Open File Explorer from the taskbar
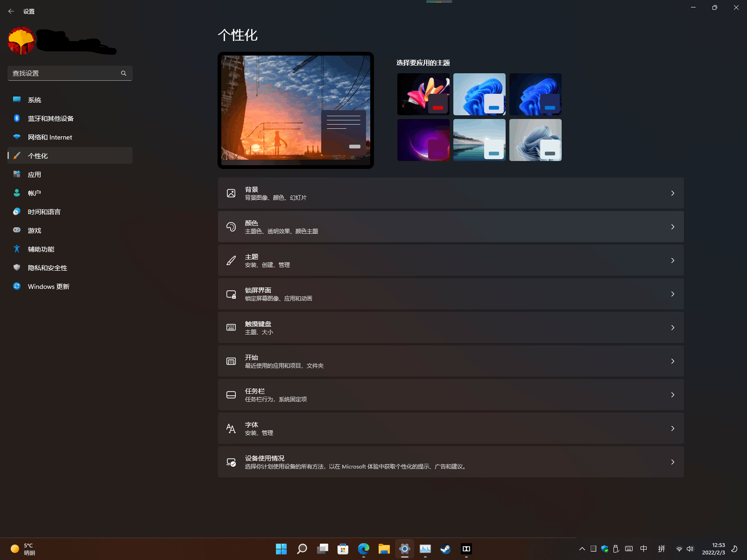The width and height of the screenshot is (747, 560). tap(384, 549)
